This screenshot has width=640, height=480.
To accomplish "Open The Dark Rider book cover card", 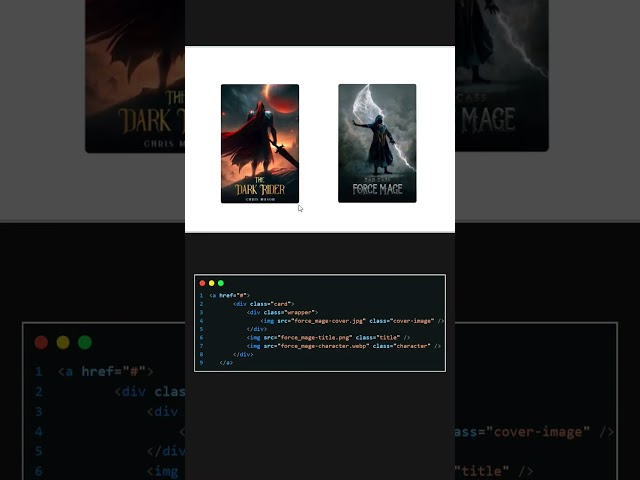I will click(x=260, y=143).
